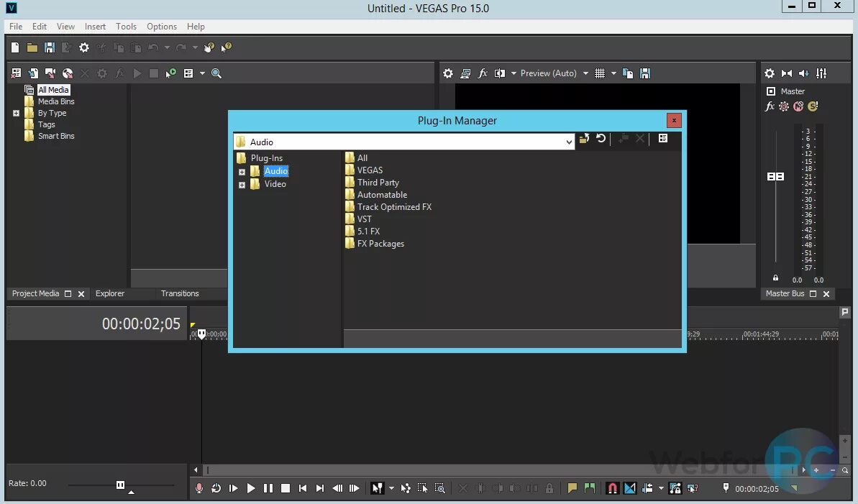858x504 pixels.
Task: Click the Search media magnifier icon
Action: [x=216, y=73]
